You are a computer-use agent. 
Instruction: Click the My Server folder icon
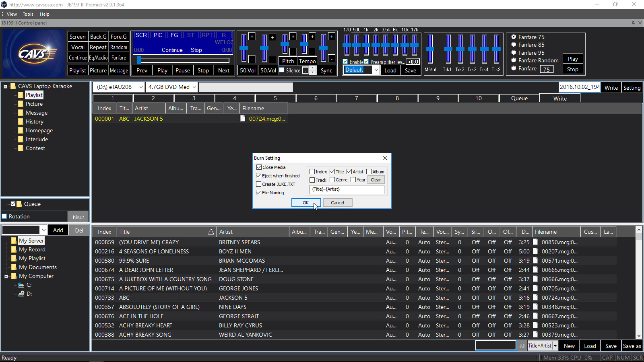click(14, 241)
